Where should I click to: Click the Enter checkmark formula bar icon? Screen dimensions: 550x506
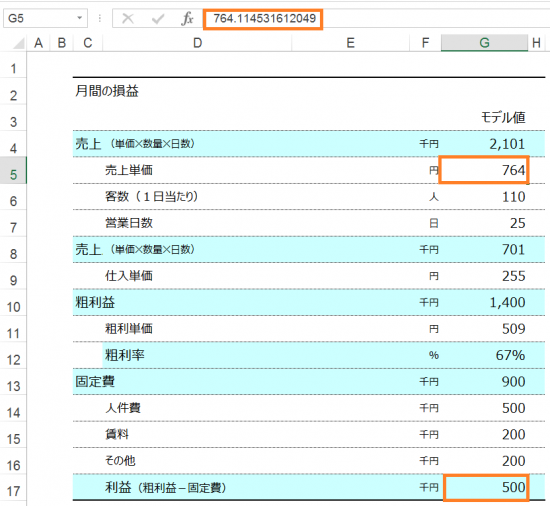(157, 19)
